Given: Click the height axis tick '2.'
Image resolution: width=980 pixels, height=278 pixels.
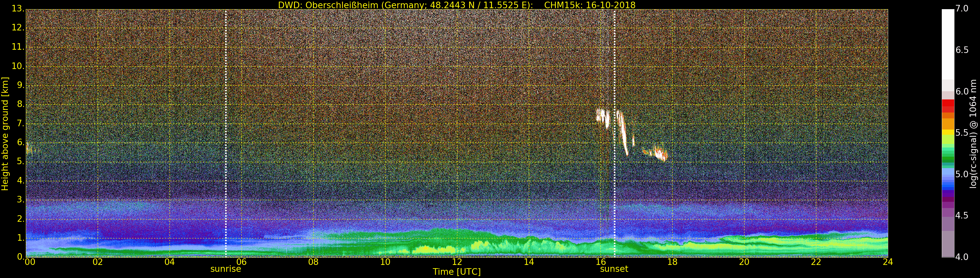Looking at the screenshot, I should (21, 218).
